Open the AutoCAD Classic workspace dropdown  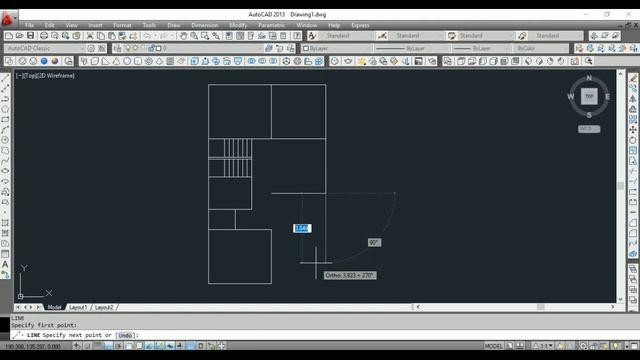click(x=44, y=48)
